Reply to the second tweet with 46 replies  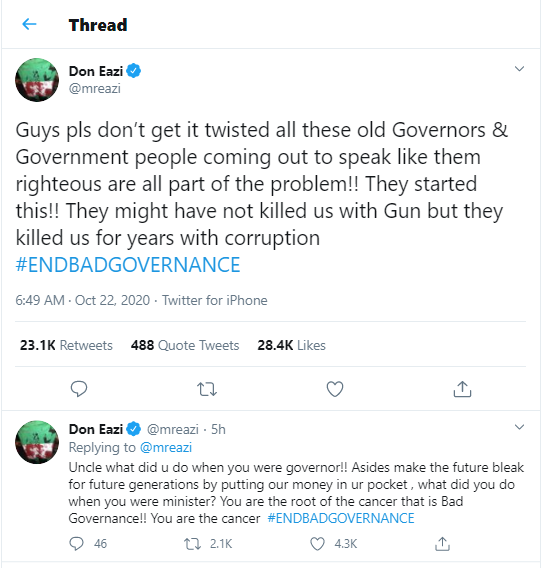76,544
